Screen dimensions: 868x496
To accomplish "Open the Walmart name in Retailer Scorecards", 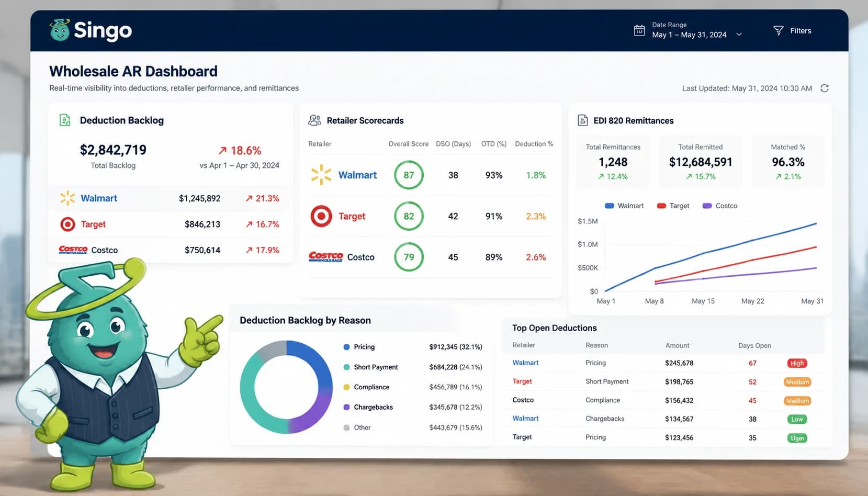I will (357, 175).
